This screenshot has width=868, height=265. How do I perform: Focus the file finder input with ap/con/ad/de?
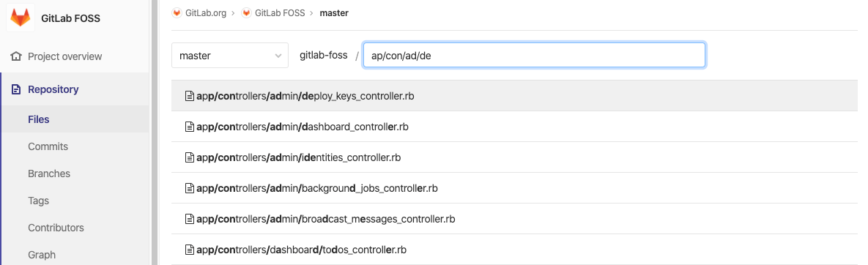tap(534, 56)
